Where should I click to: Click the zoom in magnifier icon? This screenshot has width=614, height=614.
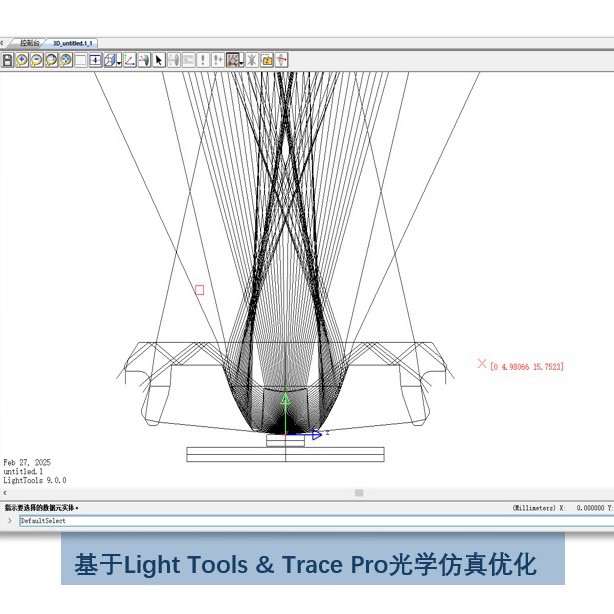(22, 60)
